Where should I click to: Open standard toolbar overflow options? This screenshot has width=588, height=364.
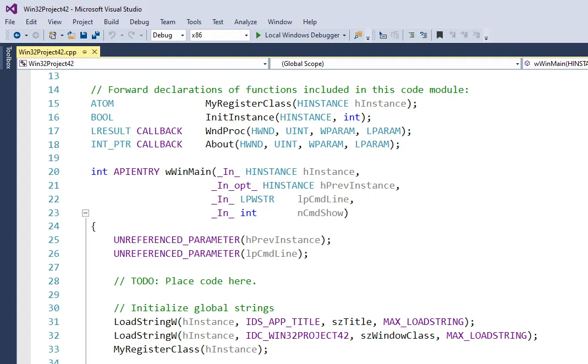click(x=368, y=37)
